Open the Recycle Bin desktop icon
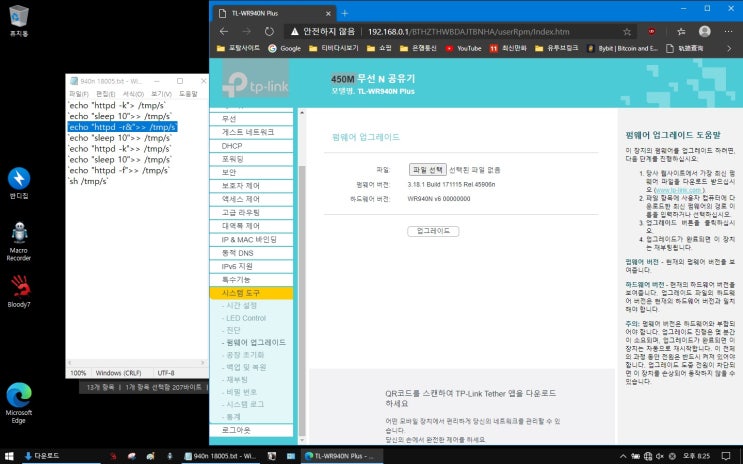Screen dimensions: 743x464 click(x=18, y=21)
